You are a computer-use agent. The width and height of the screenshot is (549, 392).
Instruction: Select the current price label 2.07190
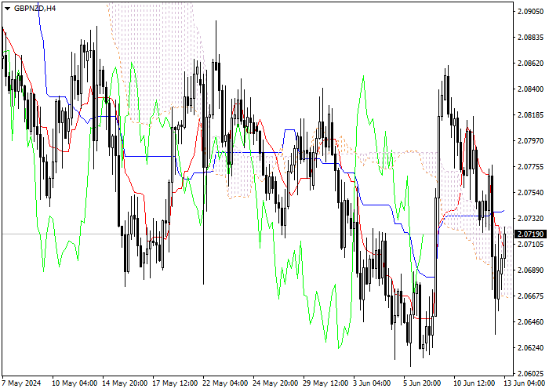coord(530,234)
